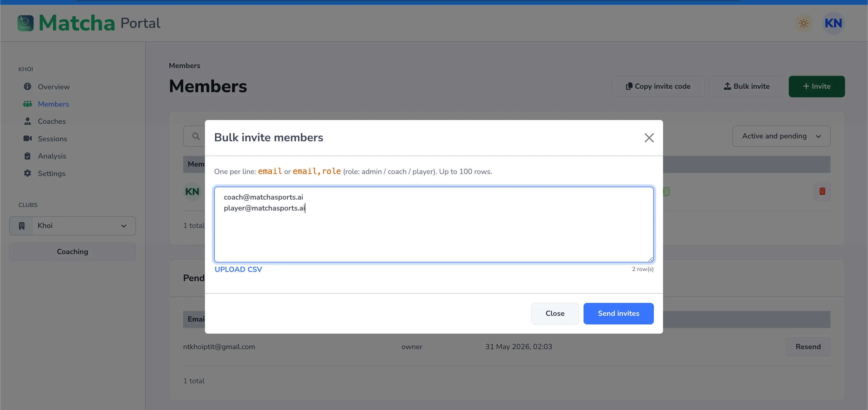Click the '31 May 2026, 02:03' date
The width and height of the screenshot is (868, 410).
(519, 347)
